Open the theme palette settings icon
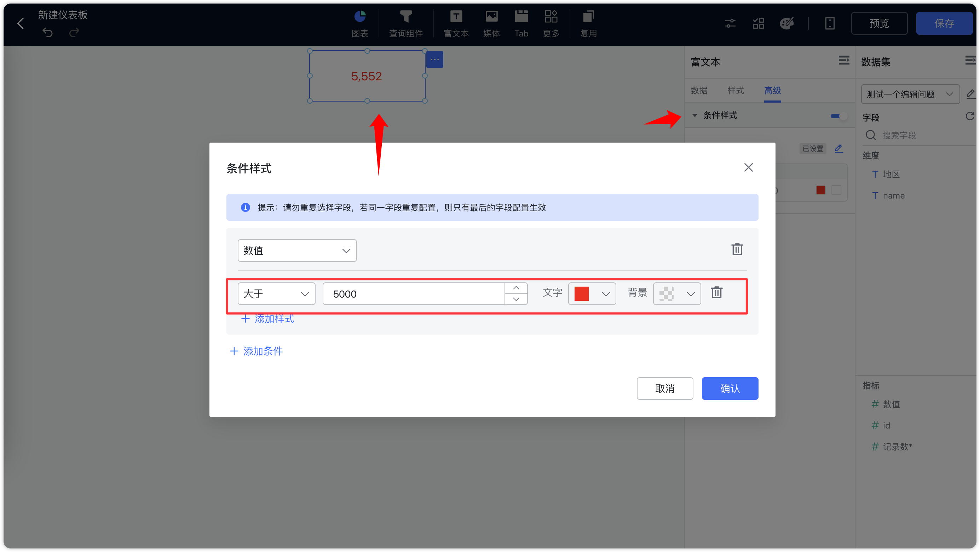Image resolution: width=980 pixels, height=552 pixels. pyautogui.click(x=786, y=23)
